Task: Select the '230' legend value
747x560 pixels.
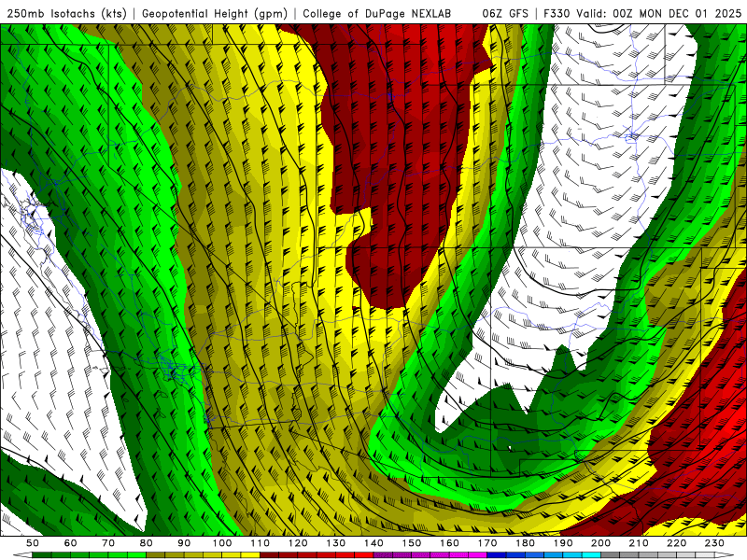Action: point(714,543)
